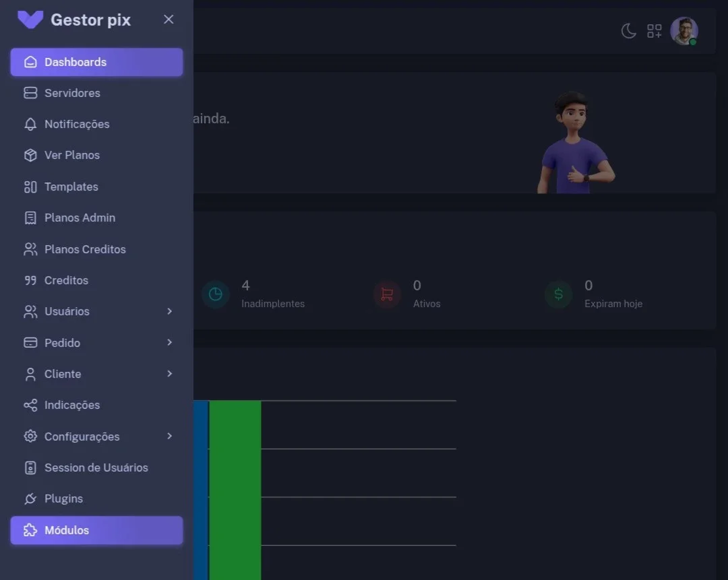Click the Planos Creditos users icon
Screen dimensions: 728x580
(30, 249)
